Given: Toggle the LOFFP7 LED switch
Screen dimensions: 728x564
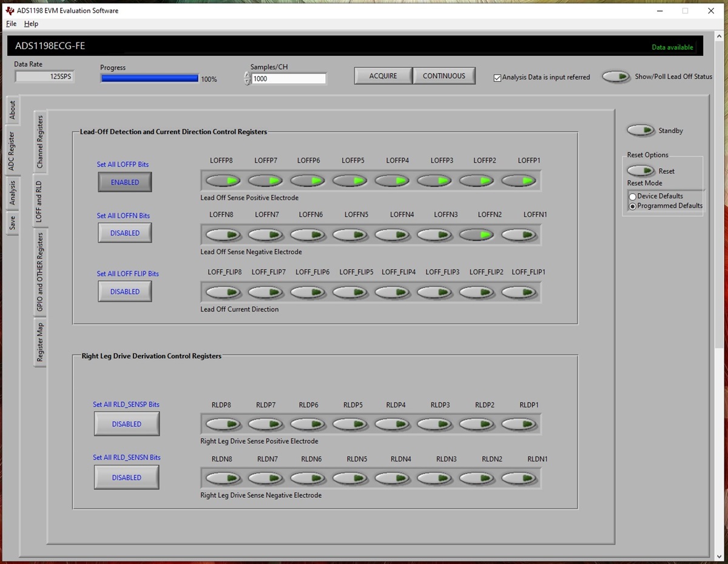Looking at the screenshot, I should coord(266,180).
